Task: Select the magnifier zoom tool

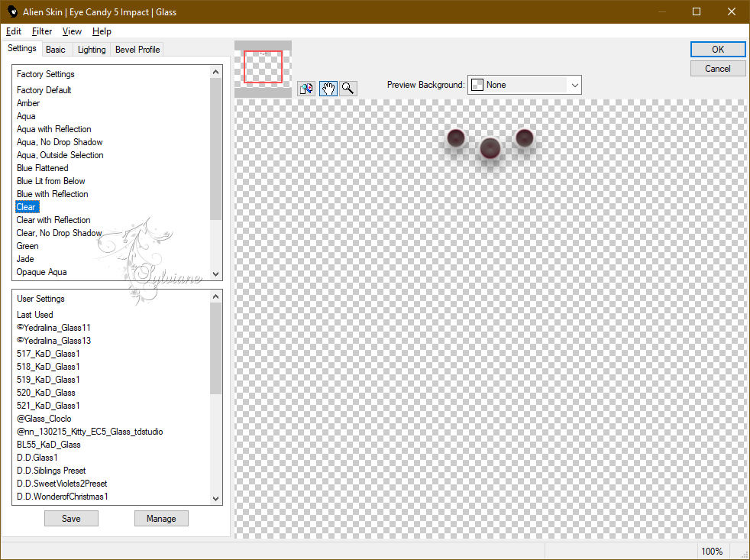Action: (348, 88)
